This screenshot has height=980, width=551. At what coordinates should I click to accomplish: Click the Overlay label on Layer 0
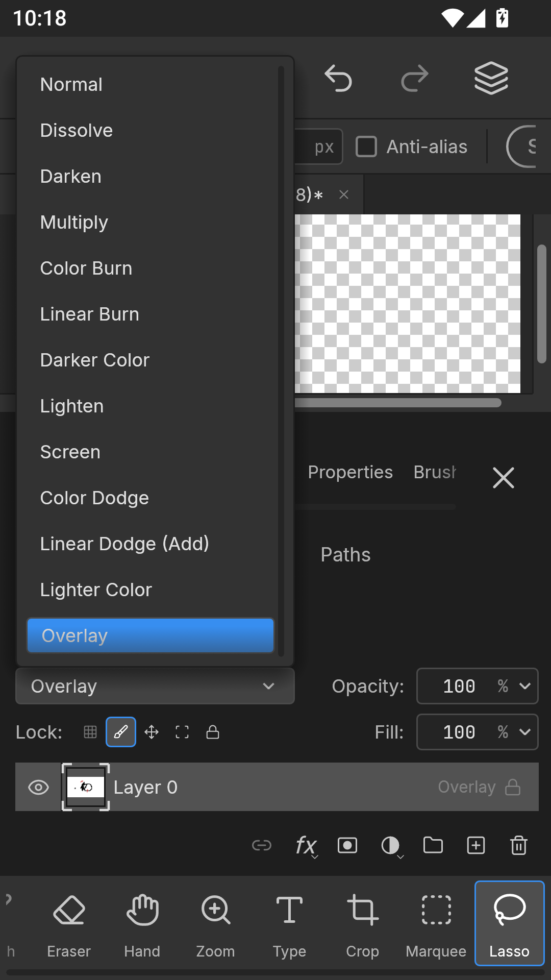(467, 787)
